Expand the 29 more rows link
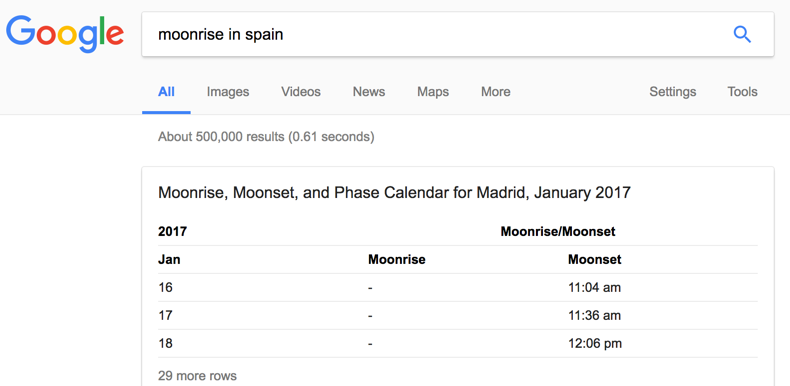The image size is (790, 386). coord(197,375)
